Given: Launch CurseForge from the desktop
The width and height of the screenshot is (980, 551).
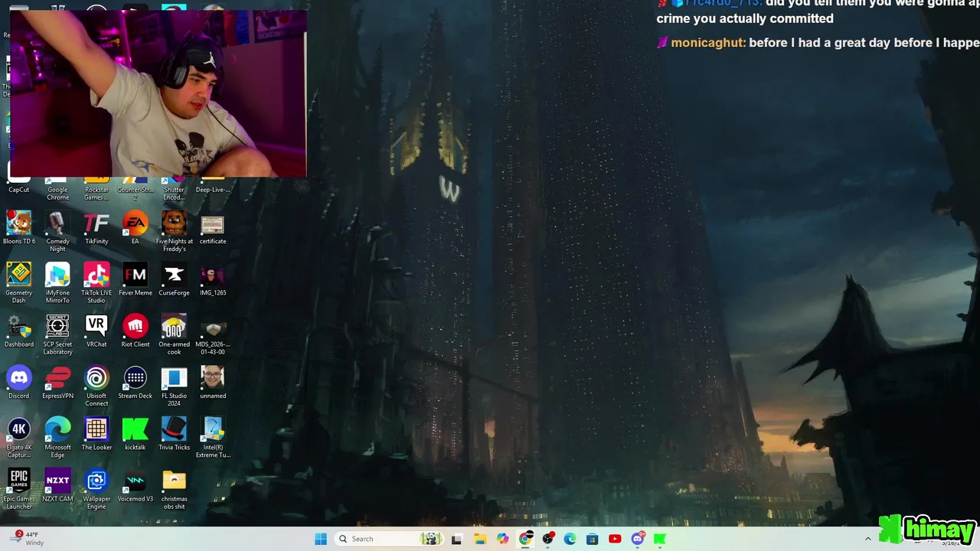Looking at the screenshot, I should point(174,280).
